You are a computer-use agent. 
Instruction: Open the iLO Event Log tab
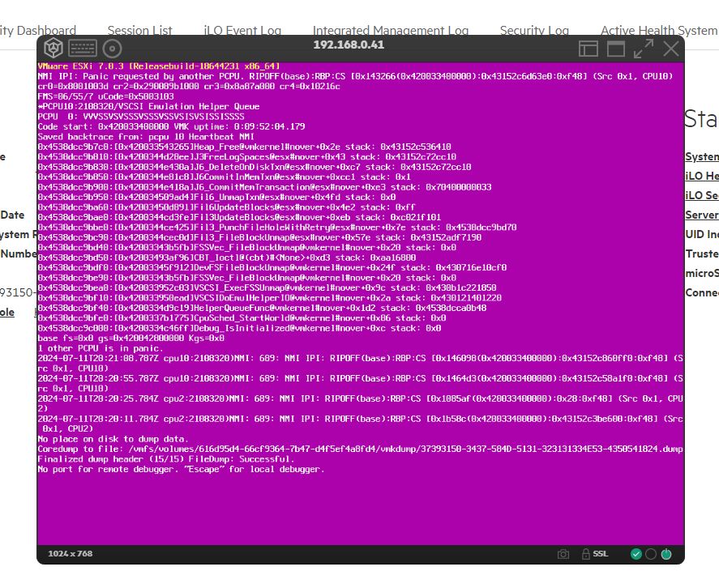[242, 30]
